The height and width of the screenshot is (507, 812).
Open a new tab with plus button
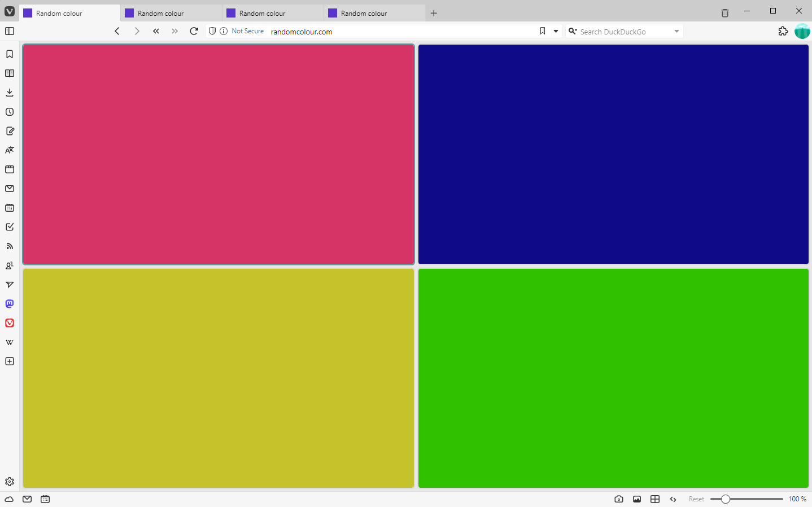pyautogui.click(x=434, y=13)
